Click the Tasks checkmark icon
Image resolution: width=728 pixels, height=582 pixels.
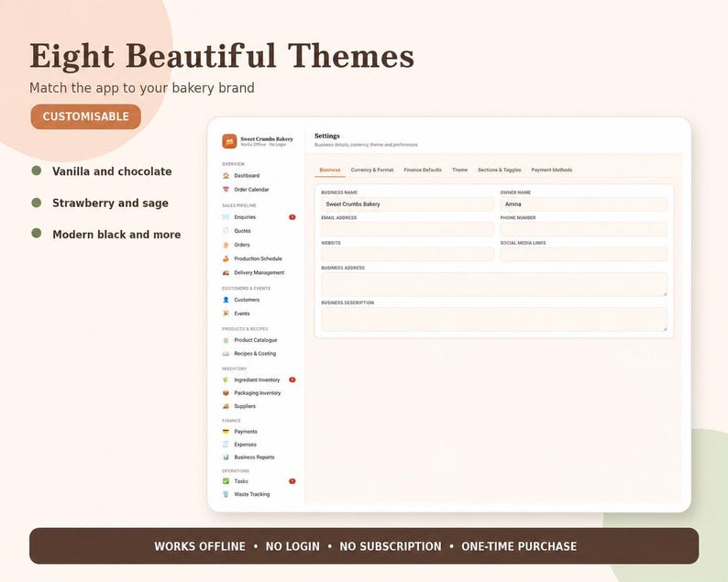[x=226, y=481]
